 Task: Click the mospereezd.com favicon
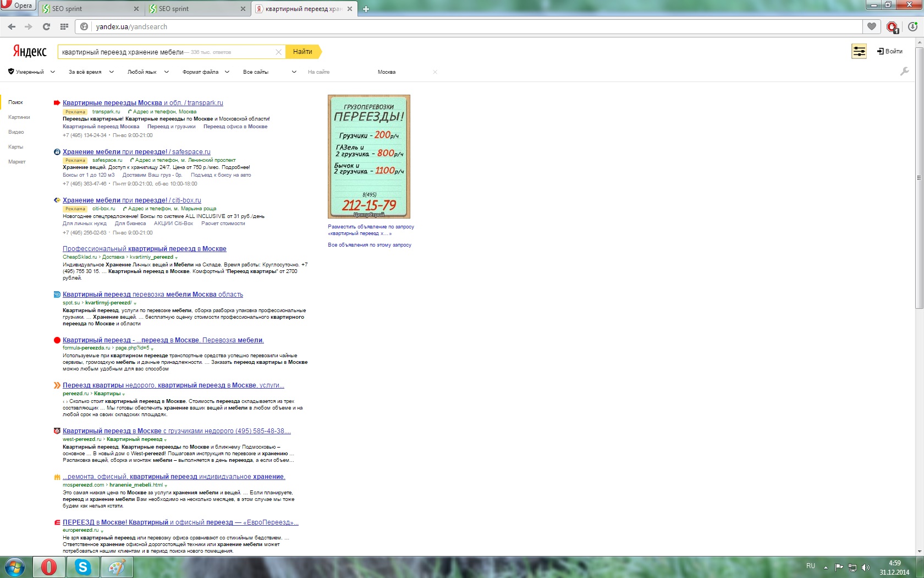tap(57, 477)
